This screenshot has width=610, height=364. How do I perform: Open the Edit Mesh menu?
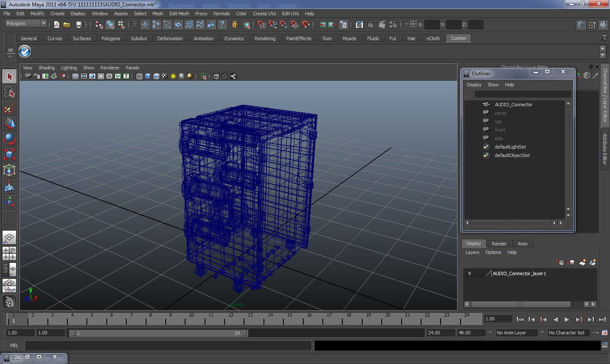(x=179, y=14)
